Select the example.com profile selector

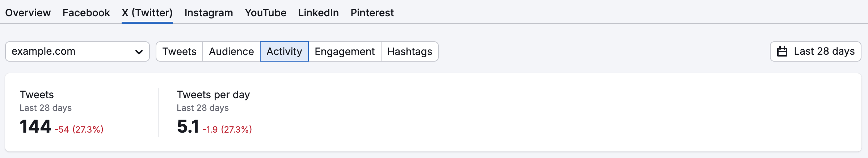click(77, 51)
